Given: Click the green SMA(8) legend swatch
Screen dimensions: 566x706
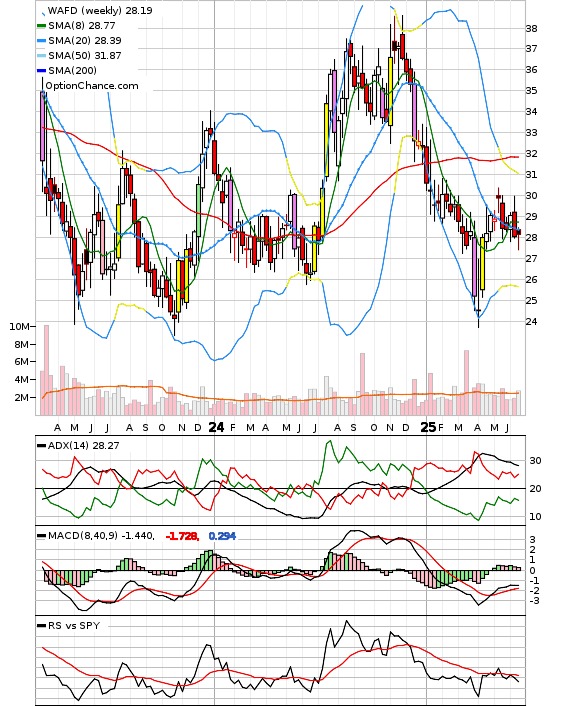Looking at the screenshot, I should pyautogui.click(x=41, y=26).
